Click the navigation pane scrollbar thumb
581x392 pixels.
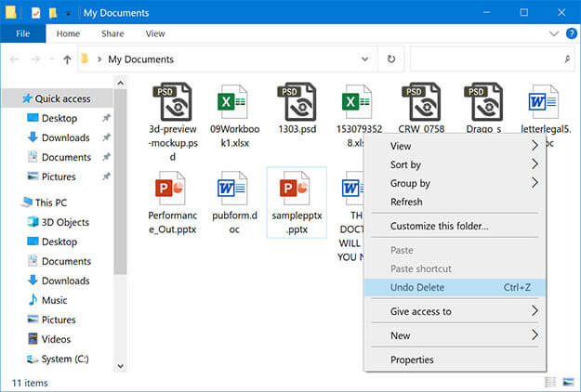point(121,182)
